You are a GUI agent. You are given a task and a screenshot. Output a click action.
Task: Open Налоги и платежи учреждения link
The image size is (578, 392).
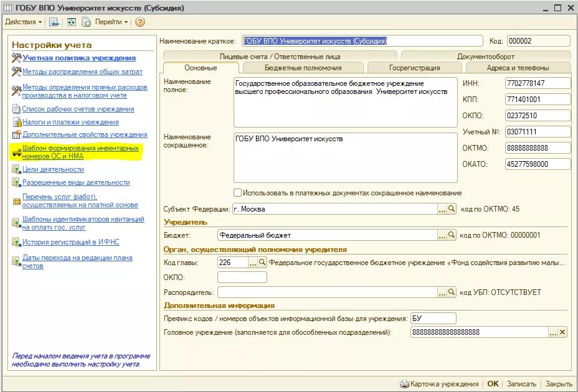coord(70,122)
